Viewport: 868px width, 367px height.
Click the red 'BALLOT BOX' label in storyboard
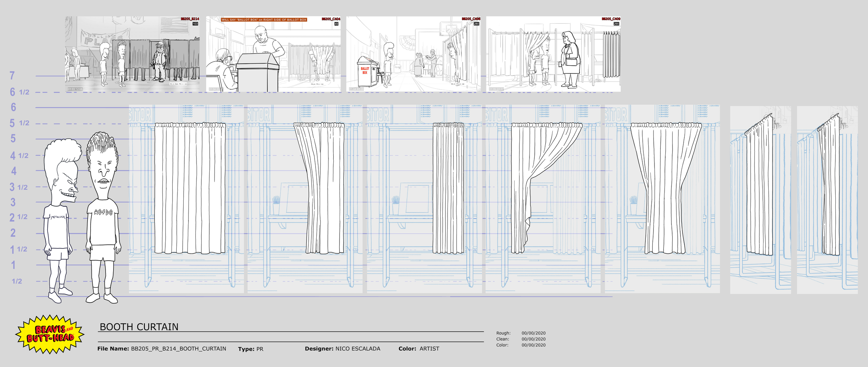click(365, 71)
